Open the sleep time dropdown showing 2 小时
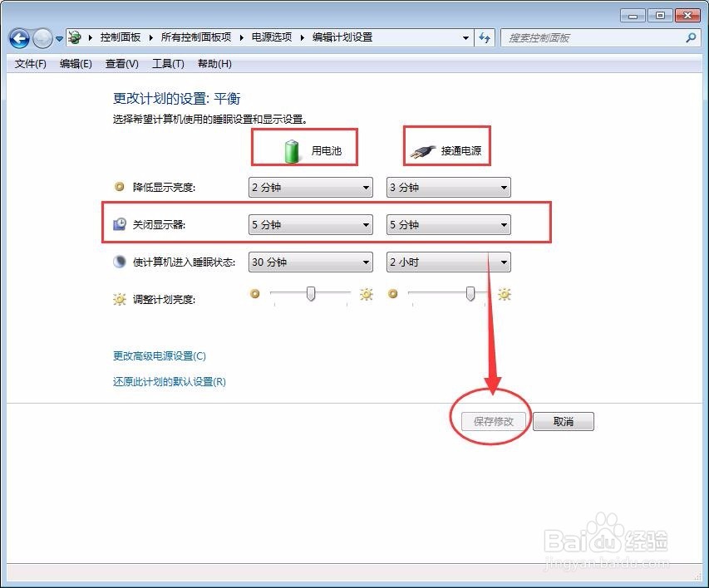 pyautogui.click(x=448, y=262)
